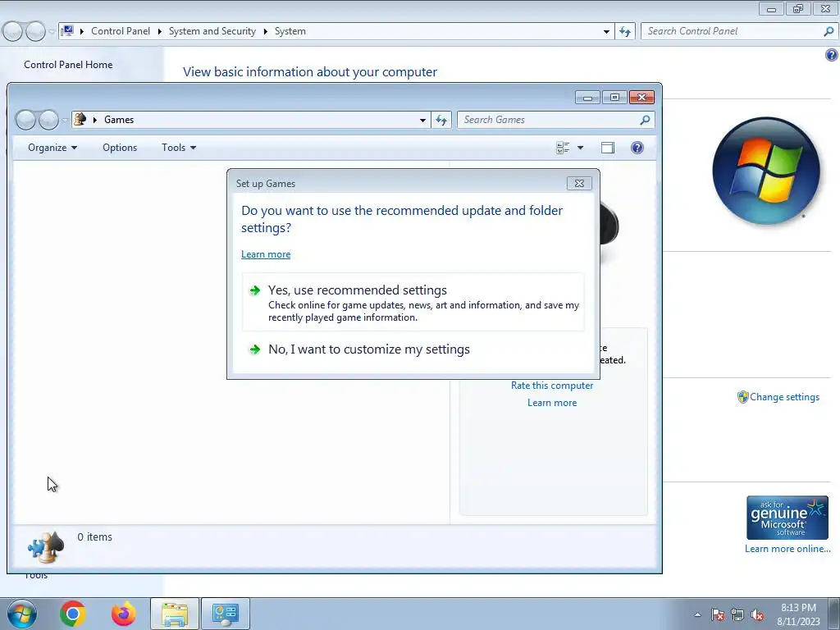Open the Organize menu in Games window
840x630 pixels.
point(52,148)
